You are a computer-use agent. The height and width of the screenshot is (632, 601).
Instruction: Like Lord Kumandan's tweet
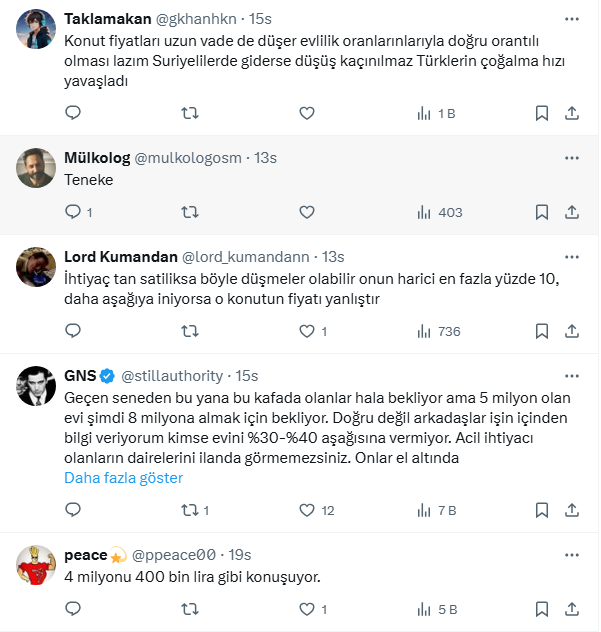coord(307,331)
